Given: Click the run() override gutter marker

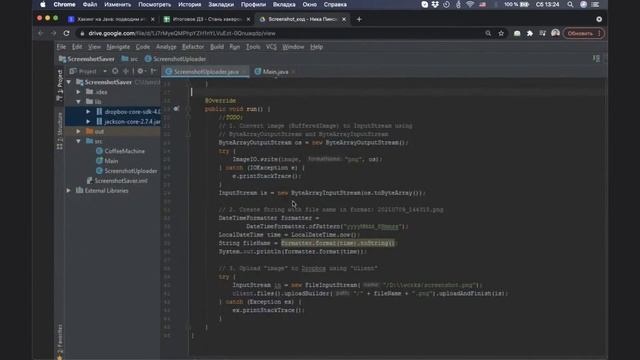Looking at the screenshot, I should (x=176, y=109).
